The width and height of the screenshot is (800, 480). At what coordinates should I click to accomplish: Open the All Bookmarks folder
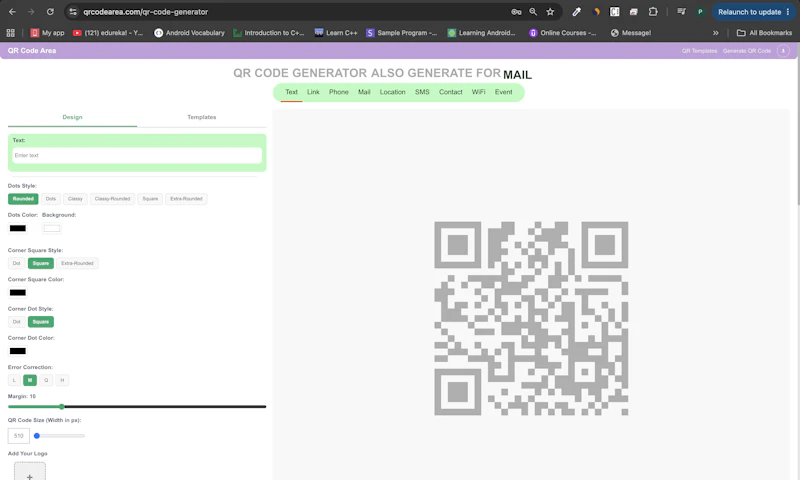pyautogui.click(x=764, y=33)
